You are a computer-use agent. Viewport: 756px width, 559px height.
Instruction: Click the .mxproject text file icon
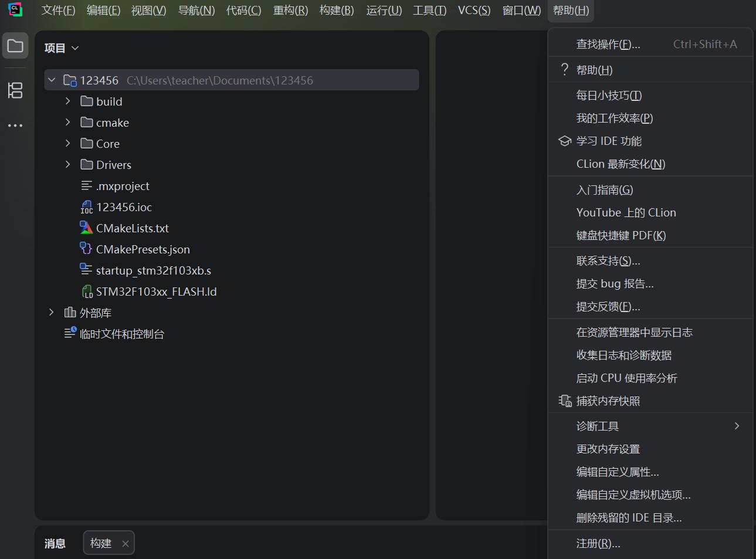click(x=86, y=186)
